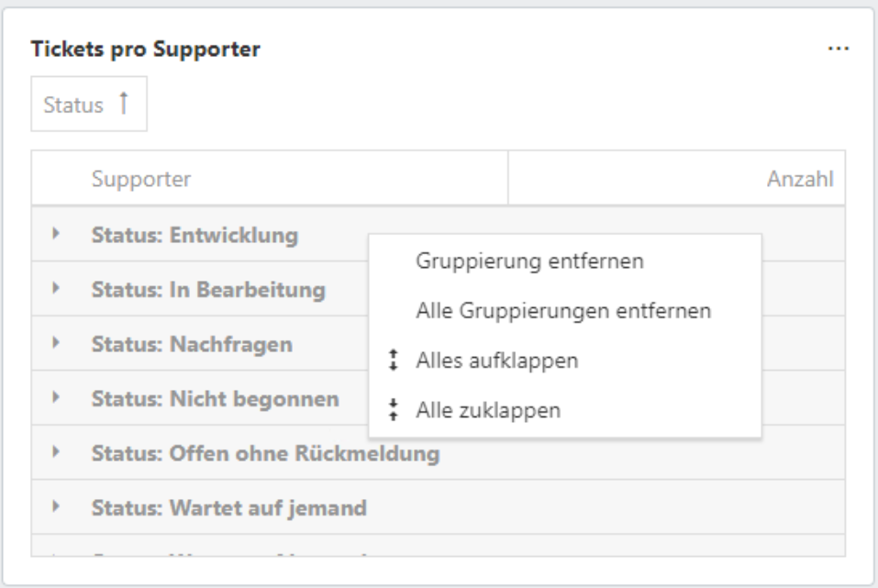Image resolution: width=878 pixels, height=588 pixels.
Task: Expand the Status: Entwicklung group
Action: (56, 235)
